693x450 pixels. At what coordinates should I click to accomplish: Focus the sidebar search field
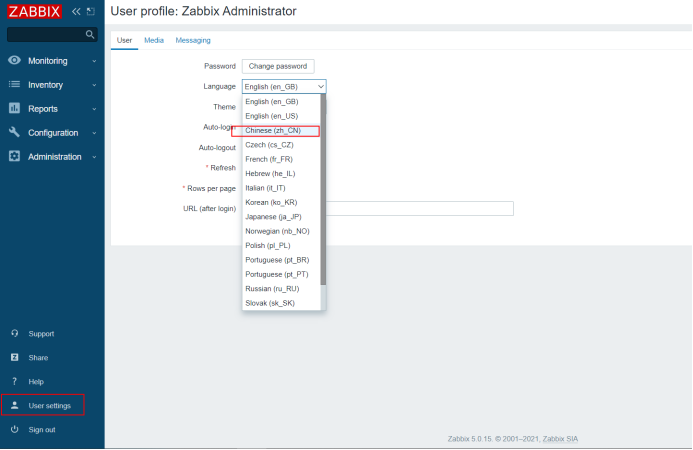pos(46,34)
